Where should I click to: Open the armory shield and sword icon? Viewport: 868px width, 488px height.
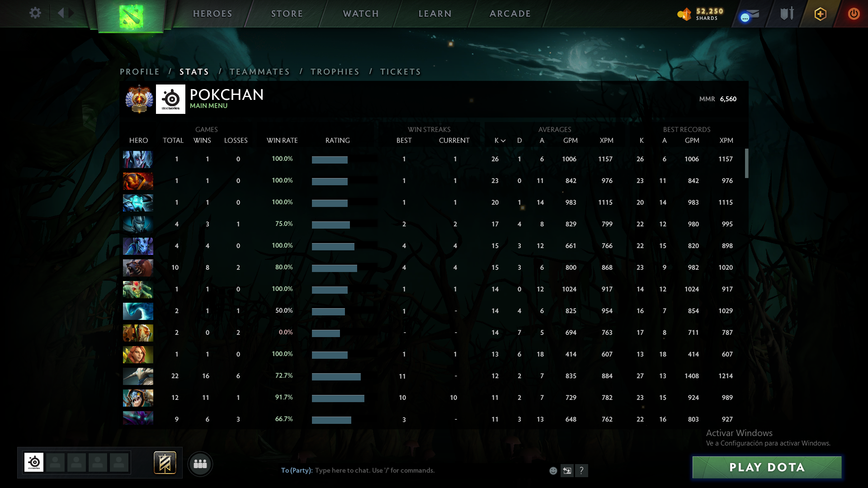pyautogui.click(x=787, y=14)
